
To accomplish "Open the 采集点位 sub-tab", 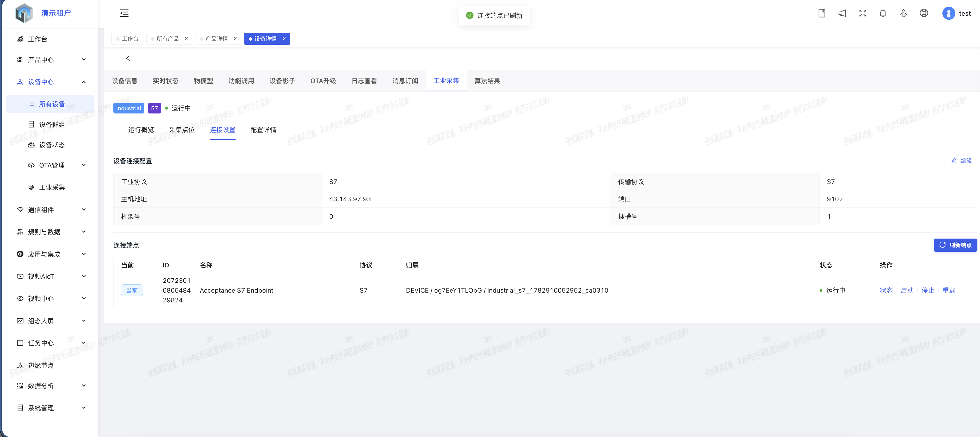I will 182,130.
